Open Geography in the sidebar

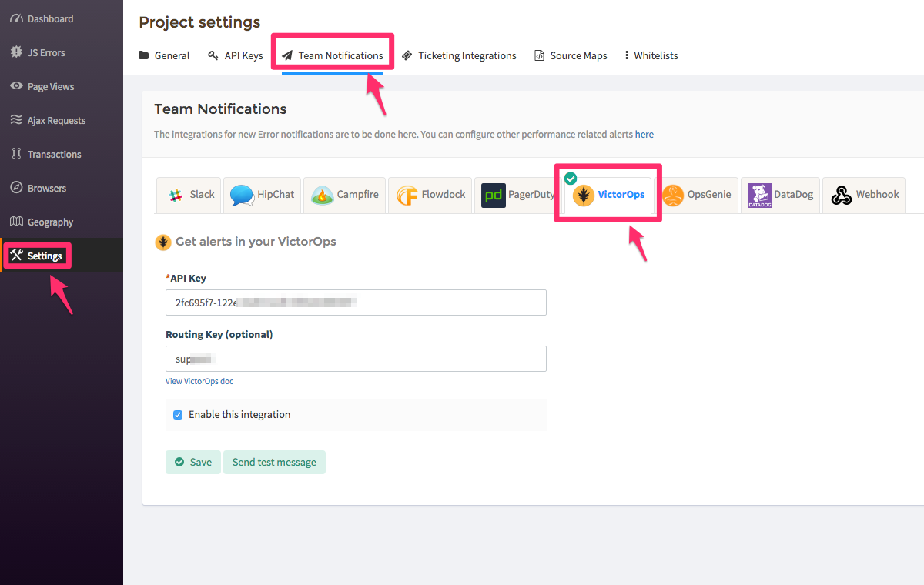tap(51, 222)
